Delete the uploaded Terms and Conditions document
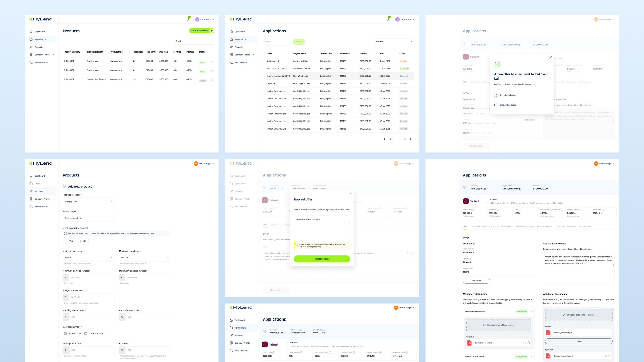 point(529,343)
